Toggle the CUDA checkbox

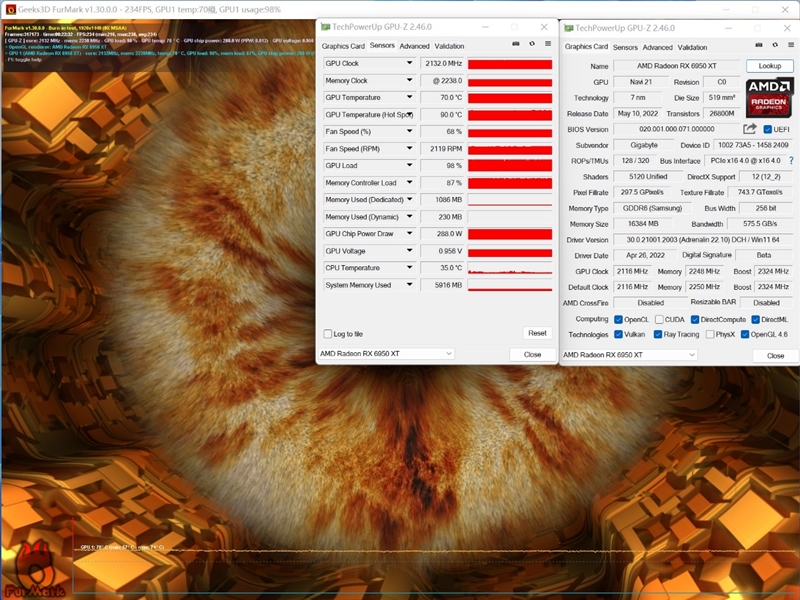tap(659, 319)
